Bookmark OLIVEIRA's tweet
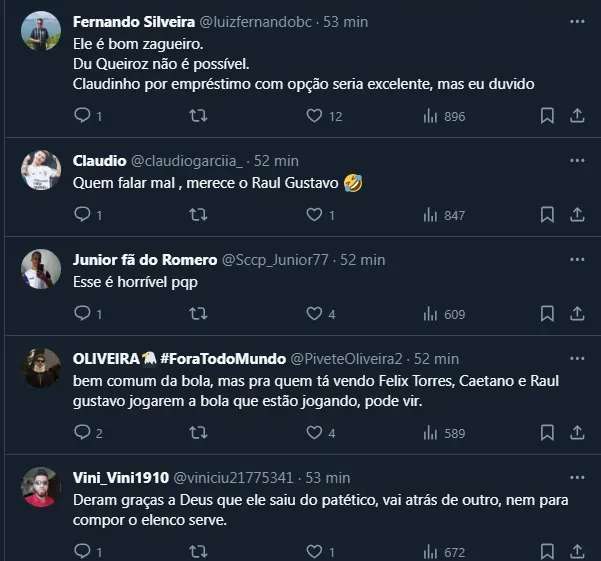The image size is (601, 561). 547,432
